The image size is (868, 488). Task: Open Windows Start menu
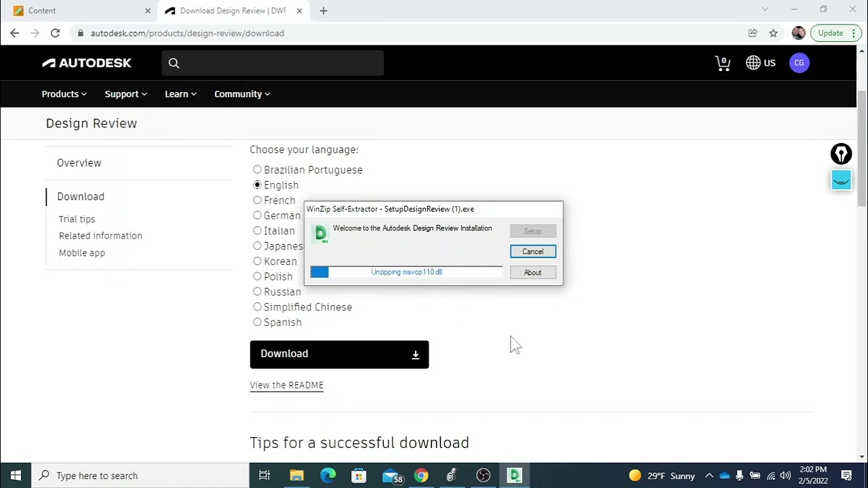16,476
